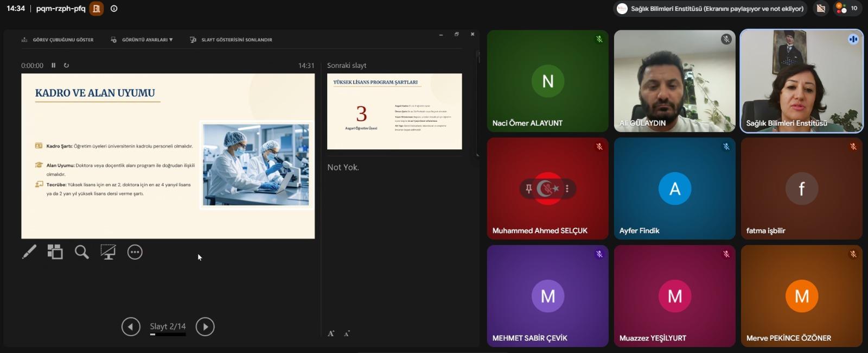
Task: Select the pen and laser pointer tool
Action: point(29,252)
